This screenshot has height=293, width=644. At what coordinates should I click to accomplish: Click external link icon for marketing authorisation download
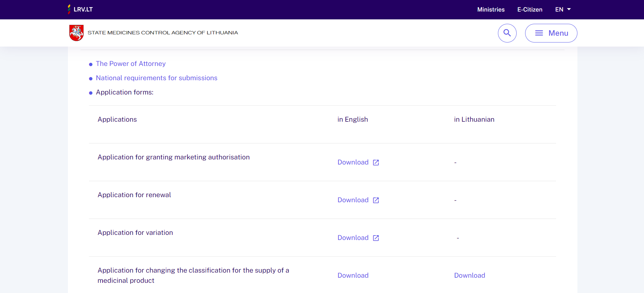point(376,162)
